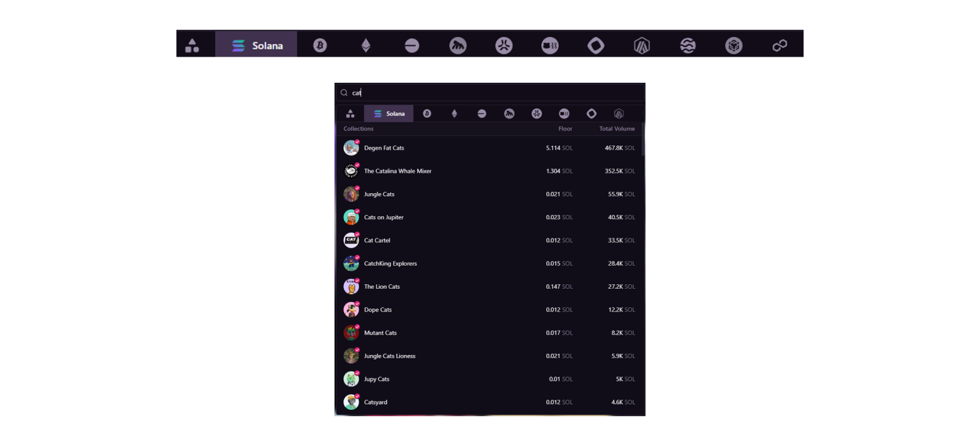The image size is (980, 445).
Task: Click the 55.9K SOL total volume
Action: [x=621, y=194]
